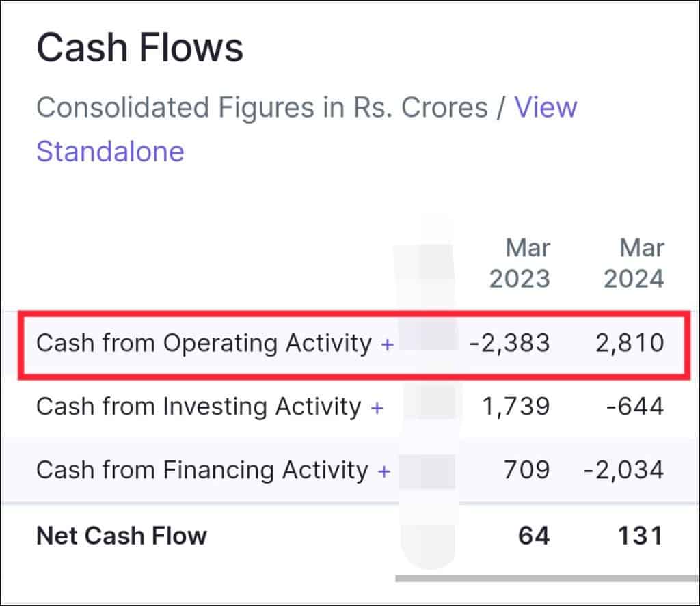700x606 pixels.
Task: Select the Cash from Financing Activity label
Action: tap(202, 470)
